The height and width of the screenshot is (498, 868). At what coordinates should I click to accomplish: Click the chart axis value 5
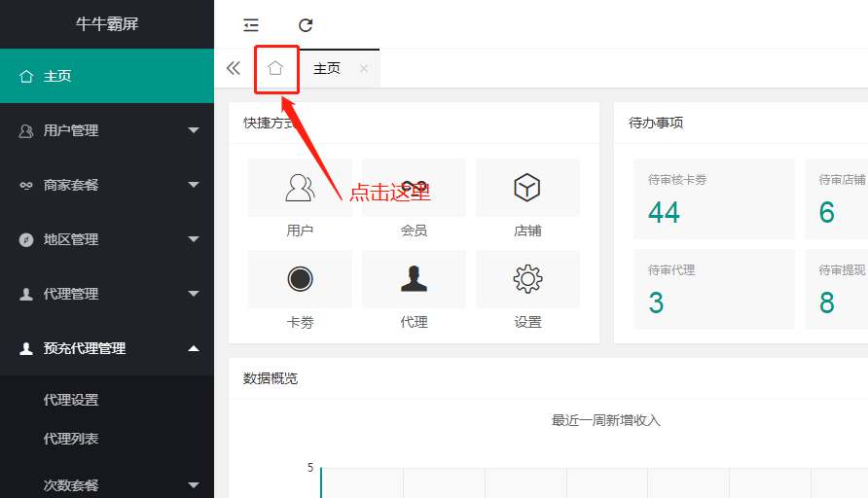(x=310, y=468)
